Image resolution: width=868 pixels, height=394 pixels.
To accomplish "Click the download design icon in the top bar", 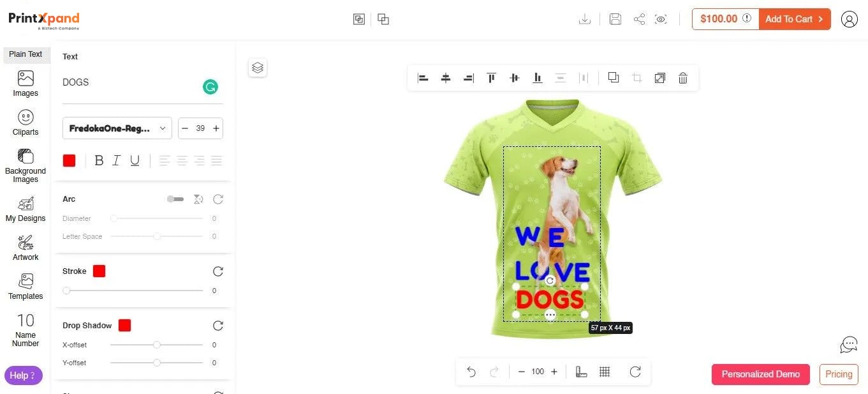I will click(x=584, y=19).
